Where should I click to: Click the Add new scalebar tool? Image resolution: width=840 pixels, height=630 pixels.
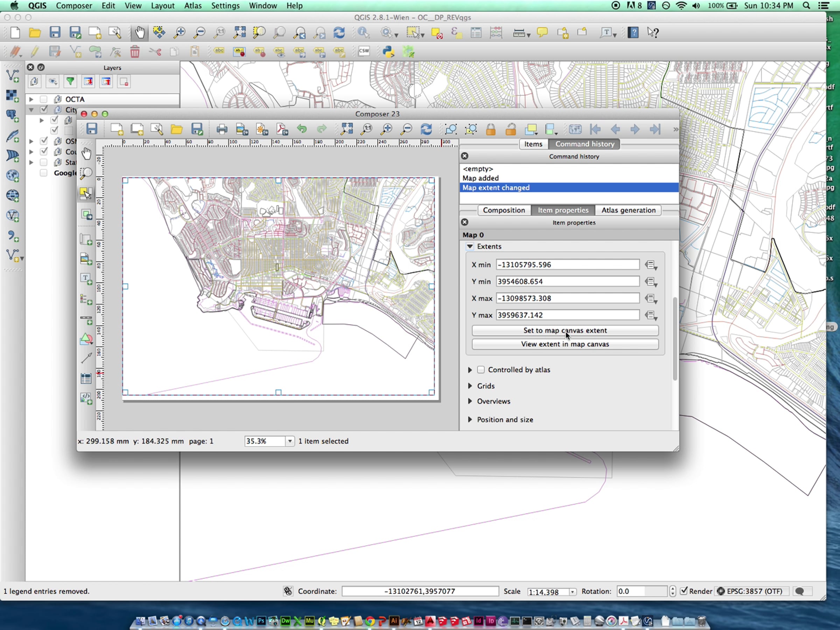(86, 319)
